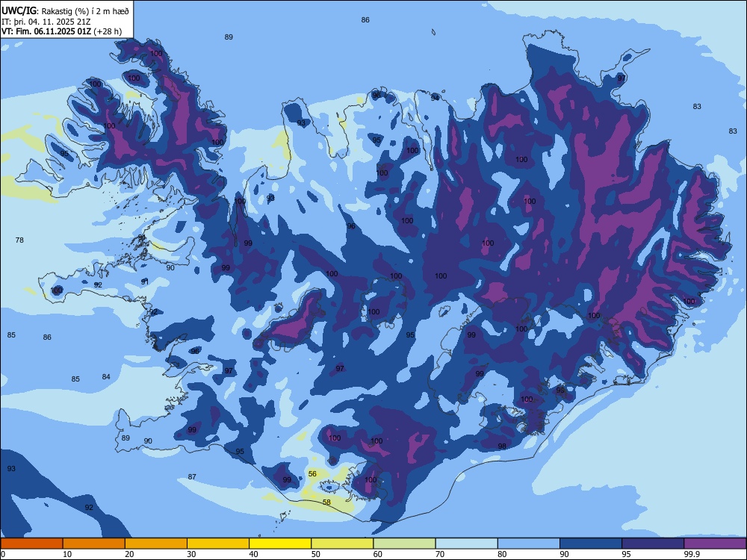This screenshot has height=560, width=747.
Task: Click the amber 20–30 legend swatch
Action: pyautogui.click(x=156, y=544)
